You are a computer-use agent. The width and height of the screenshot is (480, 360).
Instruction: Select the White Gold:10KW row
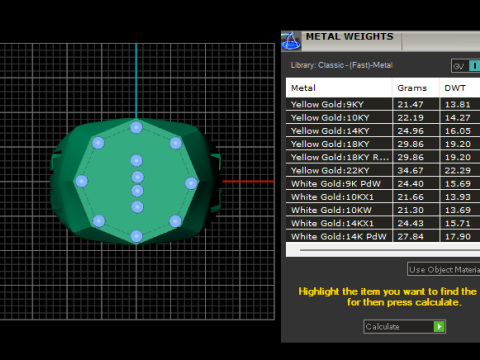[x=383, y=210]
